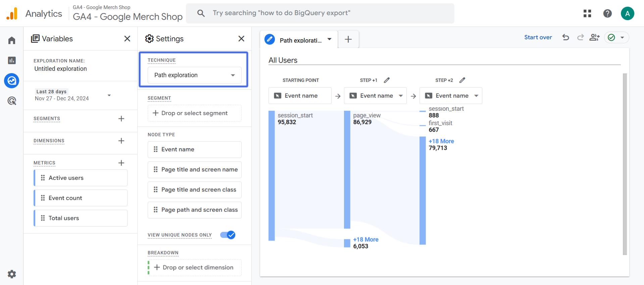Edit STEP +1 with pencil icon
Image resolution: width=644 pixels, height=285 pixels.
(387, 80)
